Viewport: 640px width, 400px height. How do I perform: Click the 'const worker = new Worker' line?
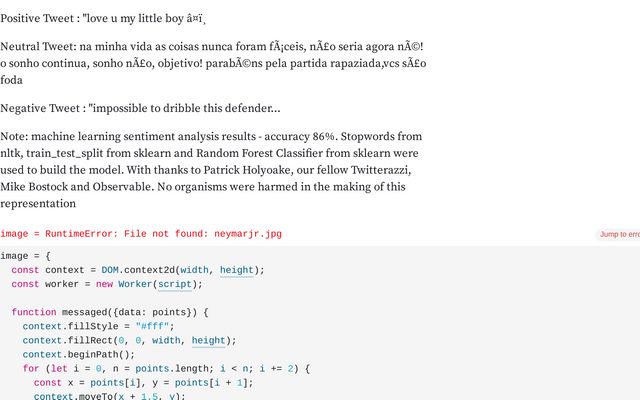tap(107, 284)
